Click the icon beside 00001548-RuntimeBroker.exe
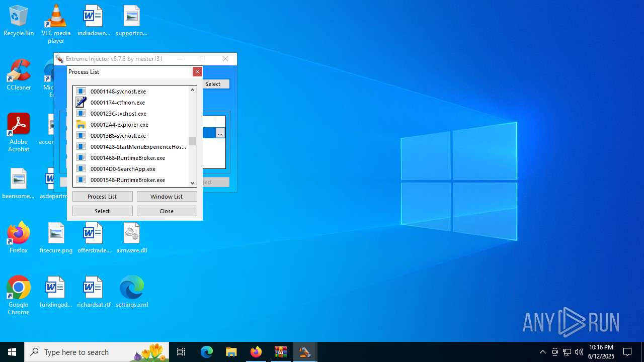Viewport: 644px width, 362px height. tap(81, 179)
